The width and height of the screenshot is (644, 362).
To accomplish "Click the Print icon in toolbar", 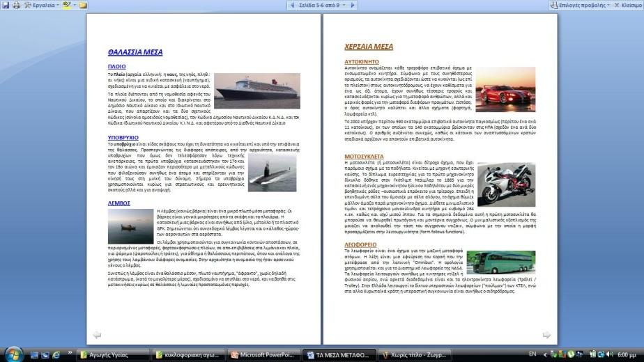I will (x=17, y=5).
